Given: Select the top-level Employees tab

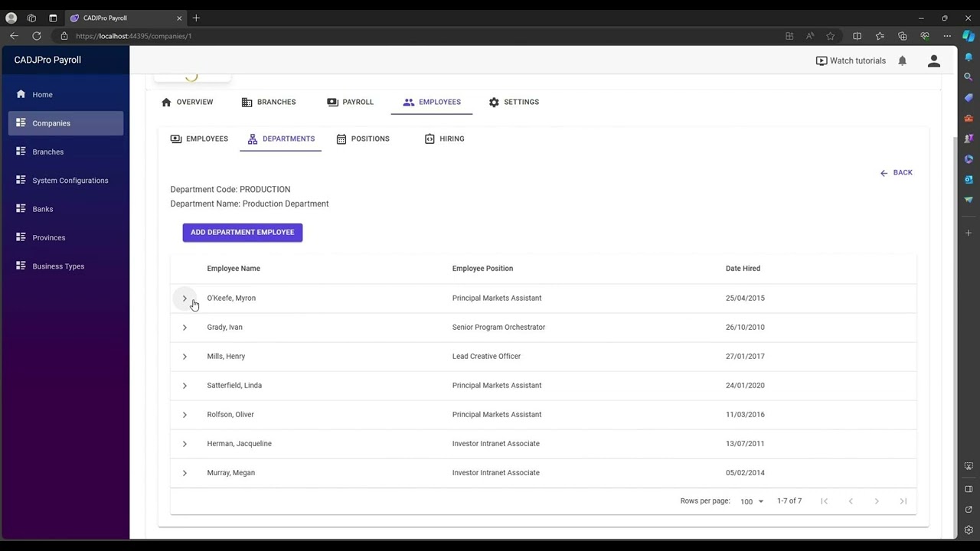Looking at the screenshot, I should pyautogui.click(x=432, y=102).
